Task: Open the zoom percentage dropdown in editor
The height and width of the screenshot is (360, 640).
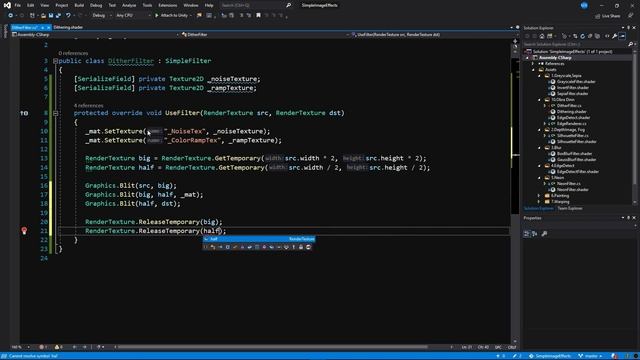Action: (x=20, y=347)
